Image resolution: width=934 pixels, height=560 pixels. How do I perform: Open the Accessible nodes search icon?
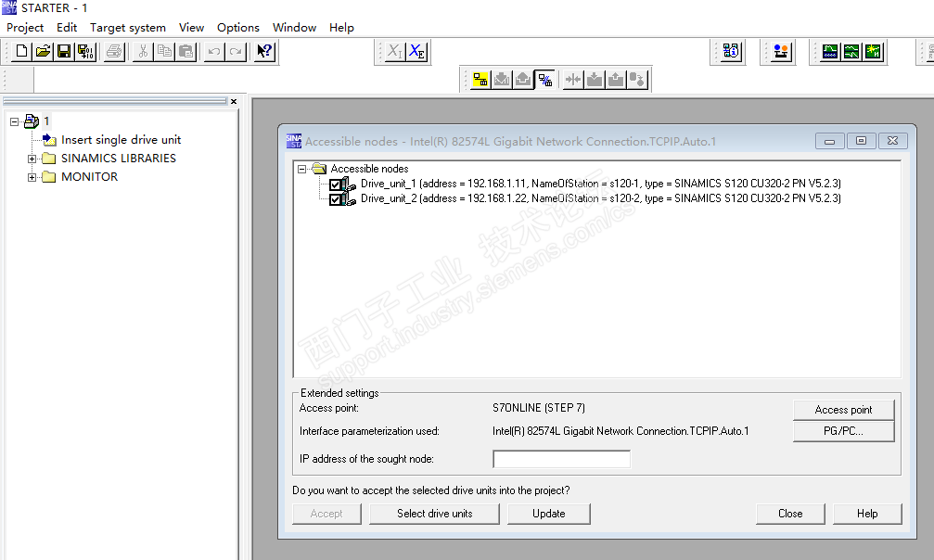pos(731,51)
